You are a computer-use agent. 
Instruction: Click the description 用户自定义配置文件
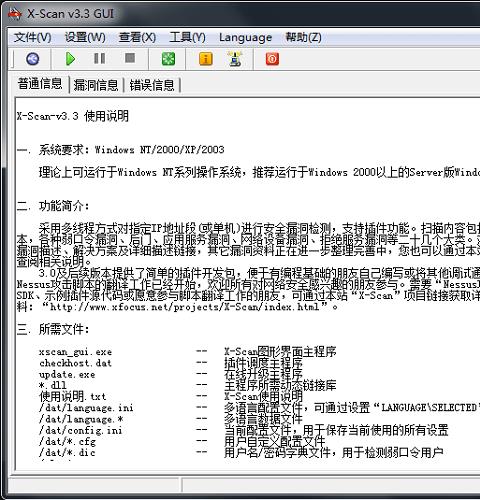tap(274, 442)
